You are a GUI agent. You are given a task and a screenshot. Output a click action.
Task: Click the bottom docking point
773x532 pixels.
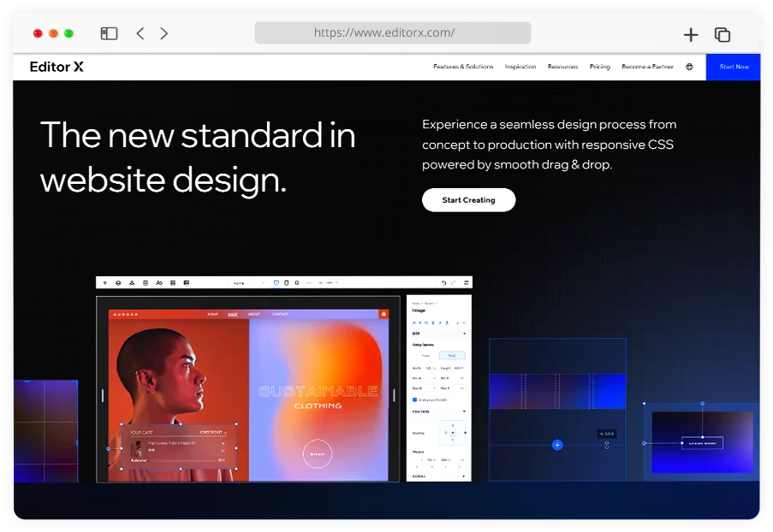point(453,440)
